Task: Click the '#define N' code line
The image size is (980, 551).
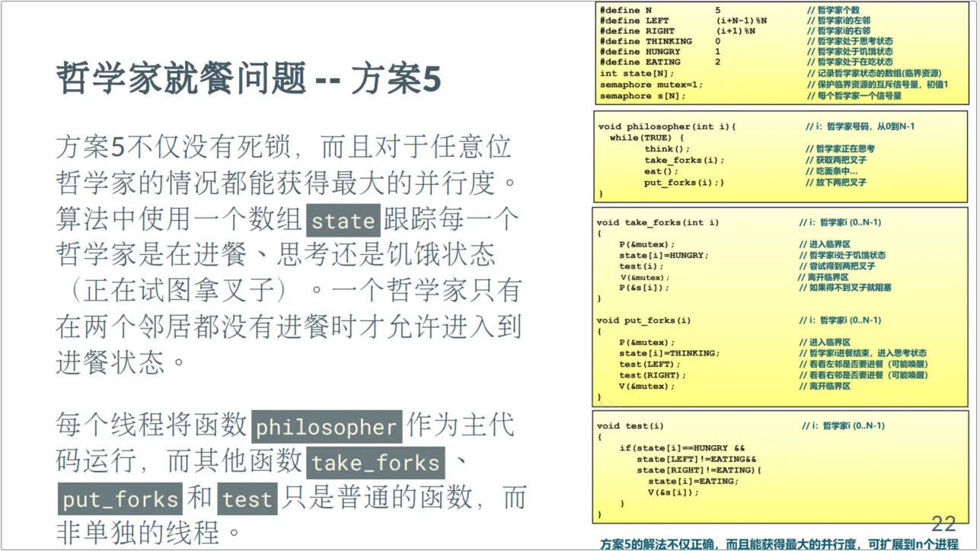Action: [x=660, y=11]
